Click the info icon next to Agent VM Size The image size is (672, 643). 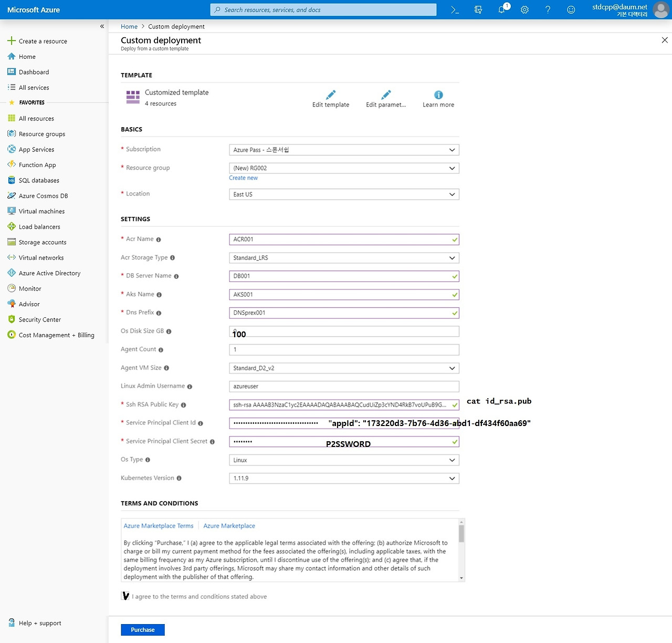pos(166,368)
